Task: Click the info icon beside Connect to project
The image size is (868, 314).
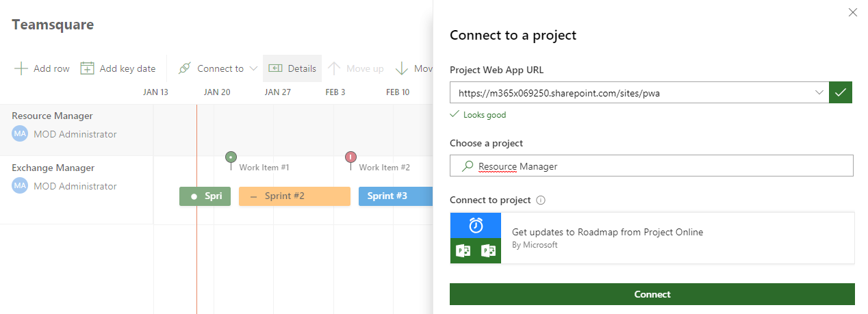Action: coord(541,200)
